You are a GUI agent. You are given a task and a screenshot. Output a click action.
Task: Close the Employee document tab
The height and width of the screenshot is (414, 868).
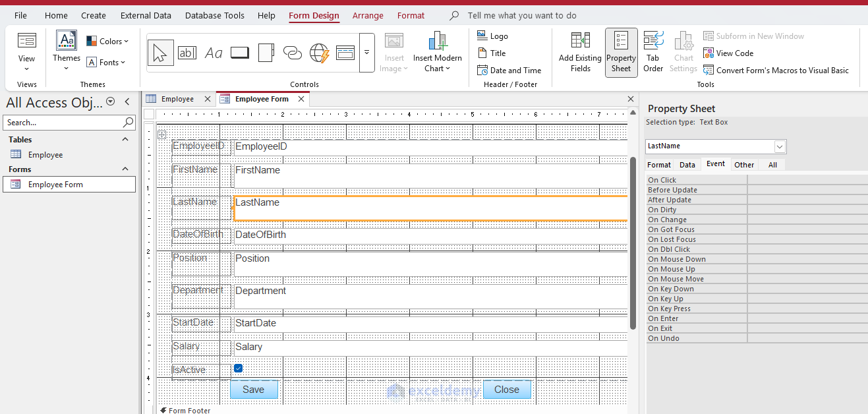[208, 99]
